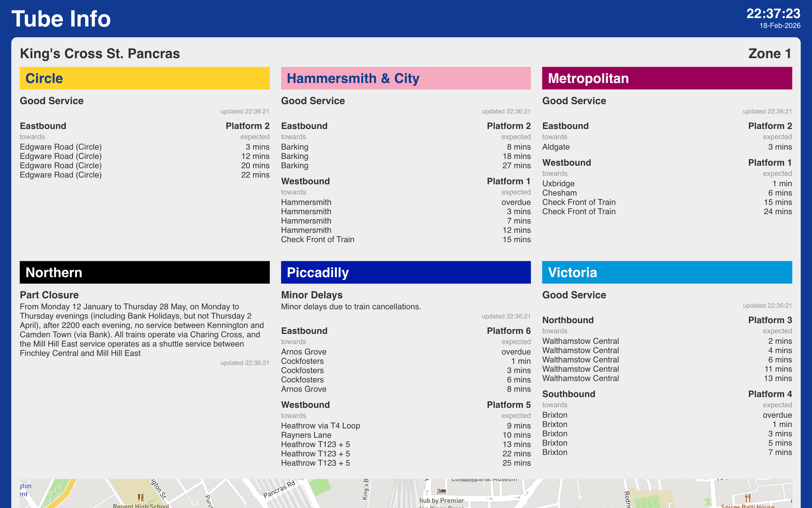Click the Circle line Platform 2 label
Image resolution: width=812 pixels, height=508 pixels.
coord(248,126)
